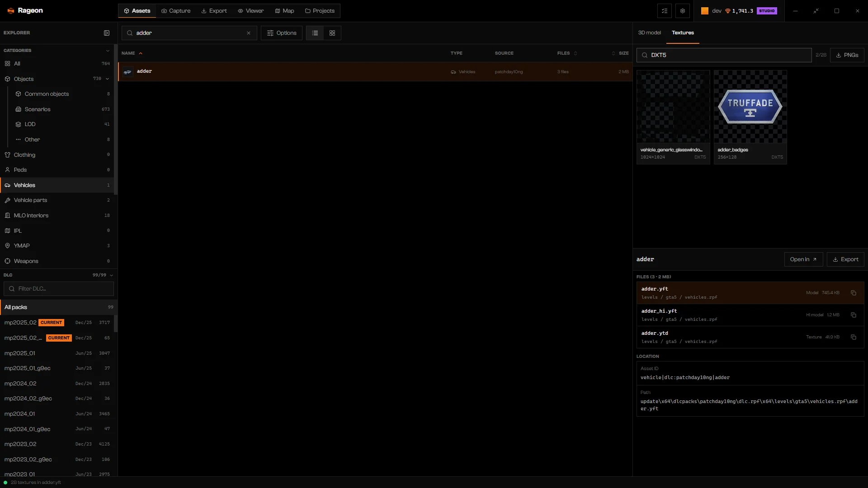The image size is (868, 488).
Task: Open the Map tab
Action: [284, 11]
